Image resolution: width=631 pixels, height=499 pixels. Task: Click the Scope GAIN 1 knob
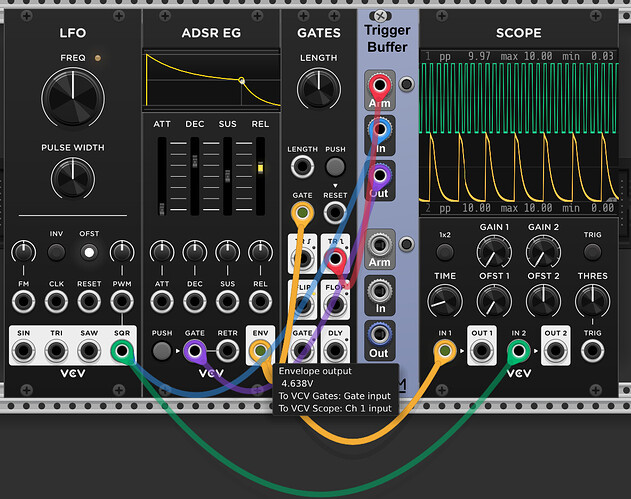pos(494,252)
